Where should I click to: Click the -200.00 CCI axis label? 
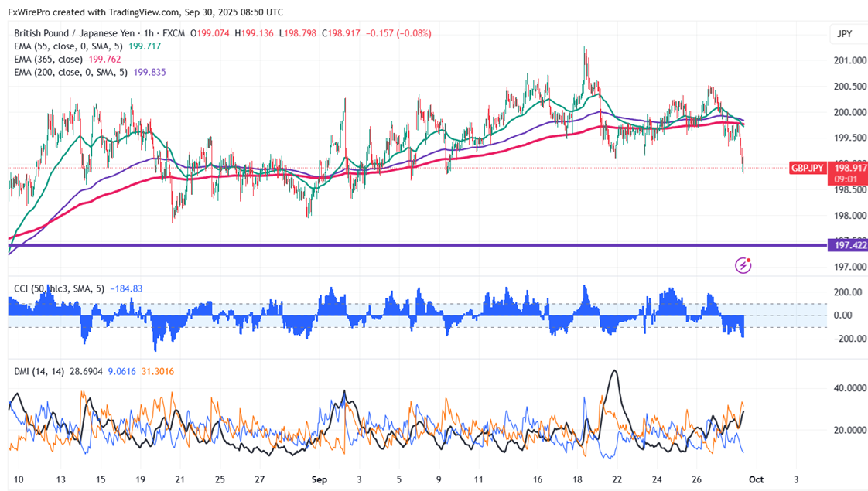(x=849, y=338)
